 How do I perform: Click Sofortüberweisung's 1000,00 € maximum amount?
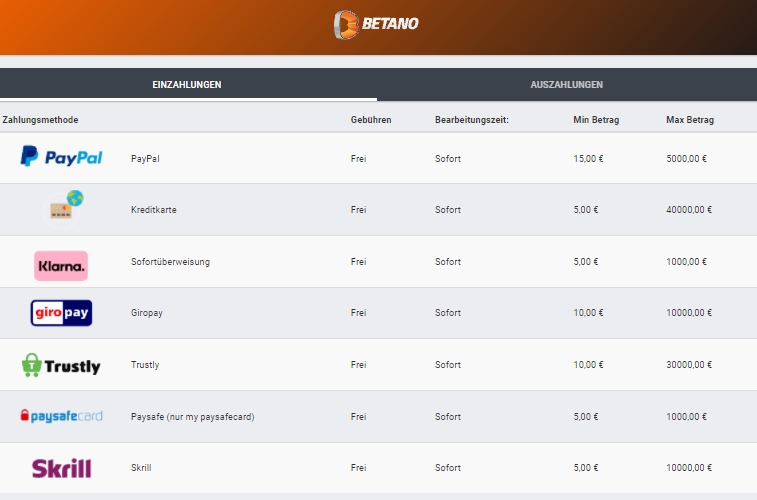[x=686, y=262]
